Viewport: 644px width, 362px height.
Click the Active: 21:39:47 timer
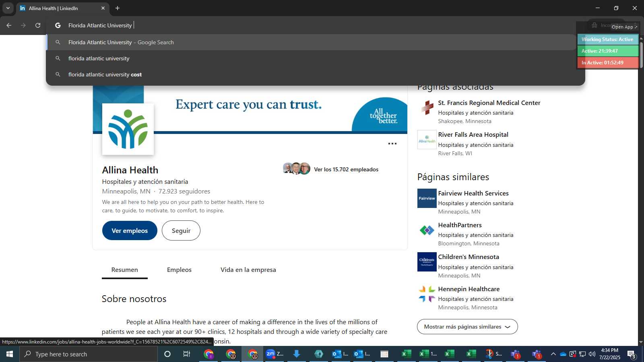coord(608,51)
